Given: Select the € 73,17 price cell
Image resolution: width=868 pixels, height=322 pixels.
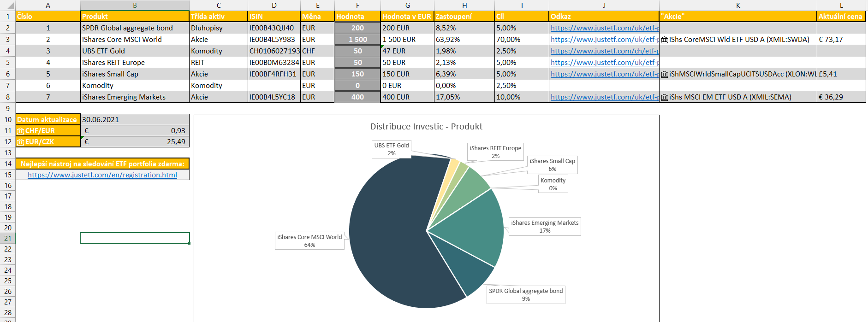Looking at the screenshot, I should pos(841,40).
